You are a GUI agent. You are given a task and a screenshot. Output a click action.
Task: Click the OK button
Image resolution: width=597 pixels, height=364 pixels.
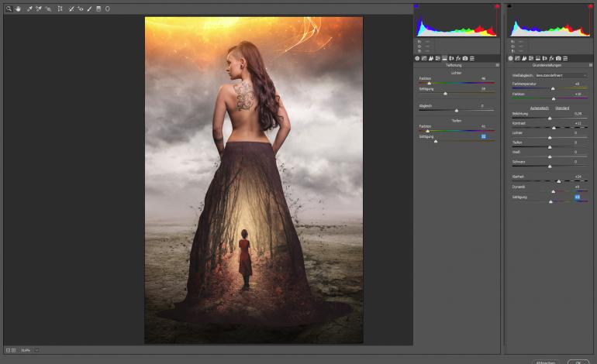click(578, 362)
